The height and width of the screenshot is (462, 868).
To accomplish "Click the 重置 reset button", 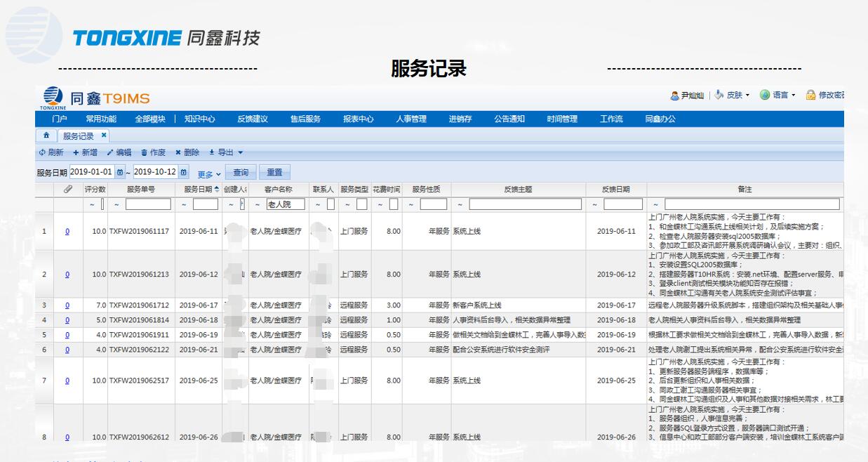I will pyautogui.click(x=274, y=172).
